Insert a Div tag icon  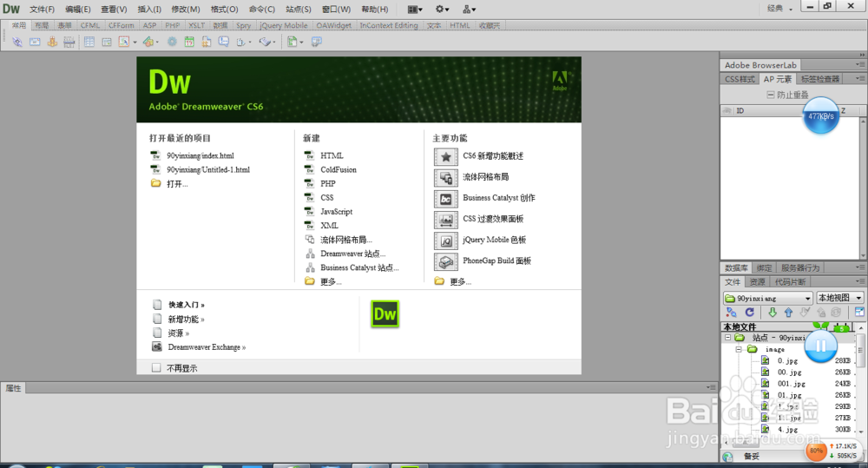tap(106, 42)
